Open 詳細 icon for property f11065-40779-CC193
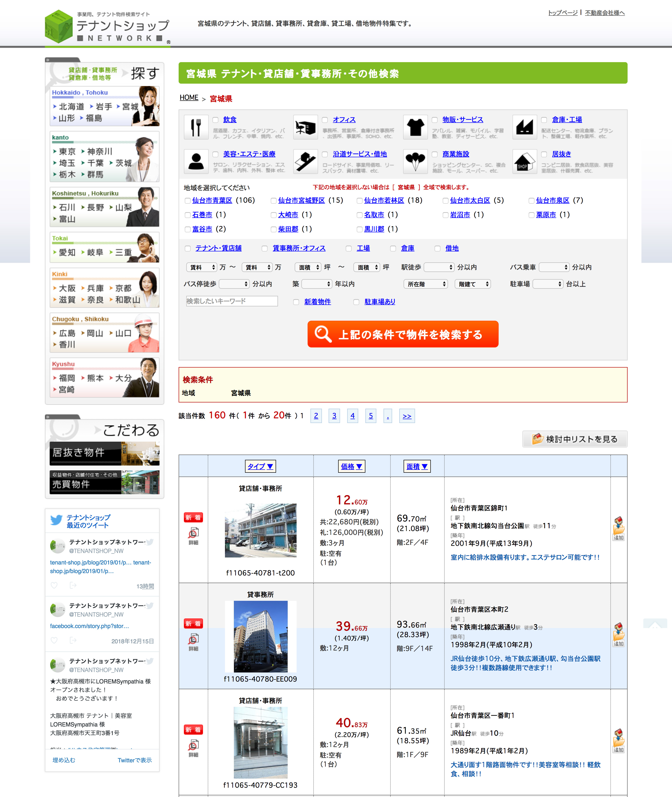 [x=193, y=748]
